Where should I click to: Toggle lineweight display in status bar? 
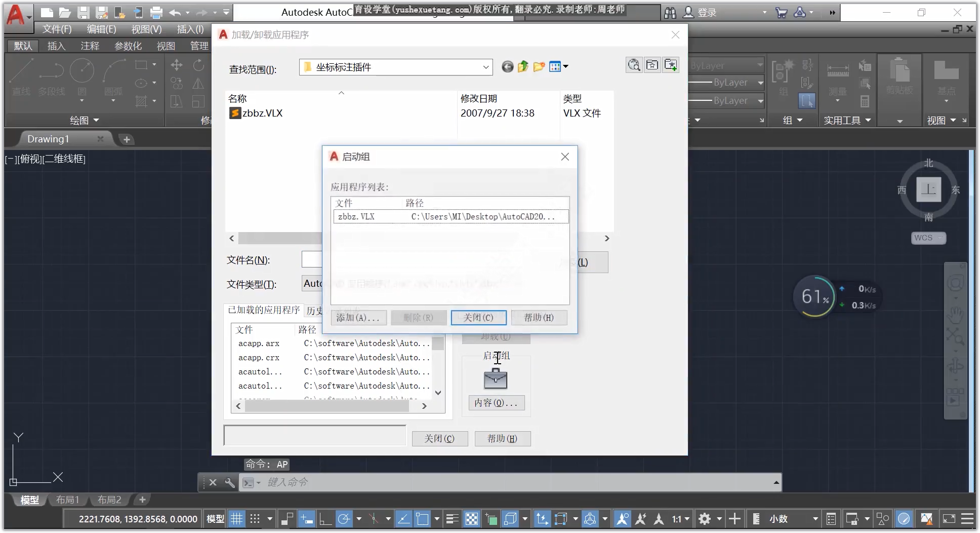tap(453, 519)
